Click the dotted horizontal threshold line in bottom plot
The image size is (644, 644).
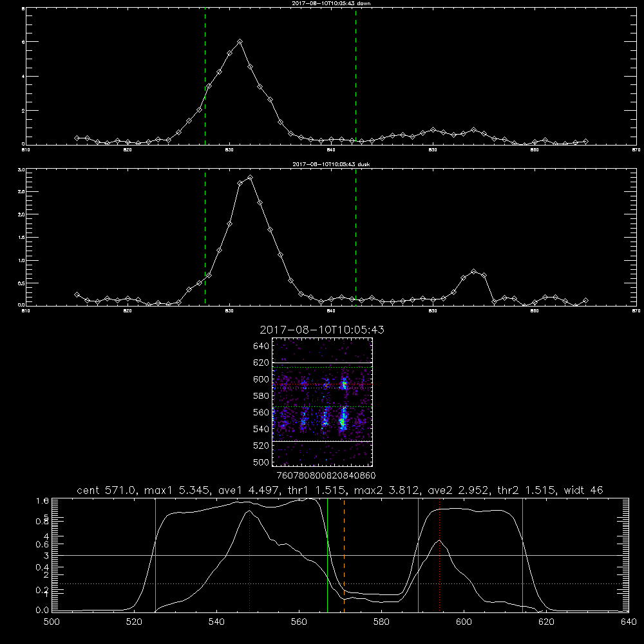(339, 583)
